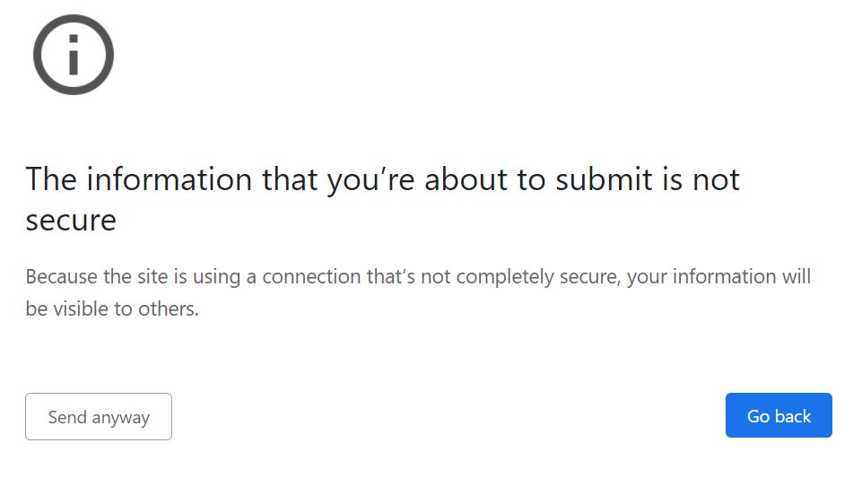Click the circled information icon
The image size is (853, 504).
(74, 55)
